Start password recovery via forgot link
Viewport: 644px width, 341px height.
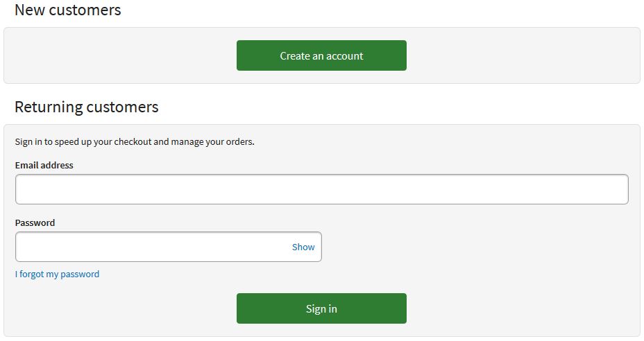pos(57,274)
